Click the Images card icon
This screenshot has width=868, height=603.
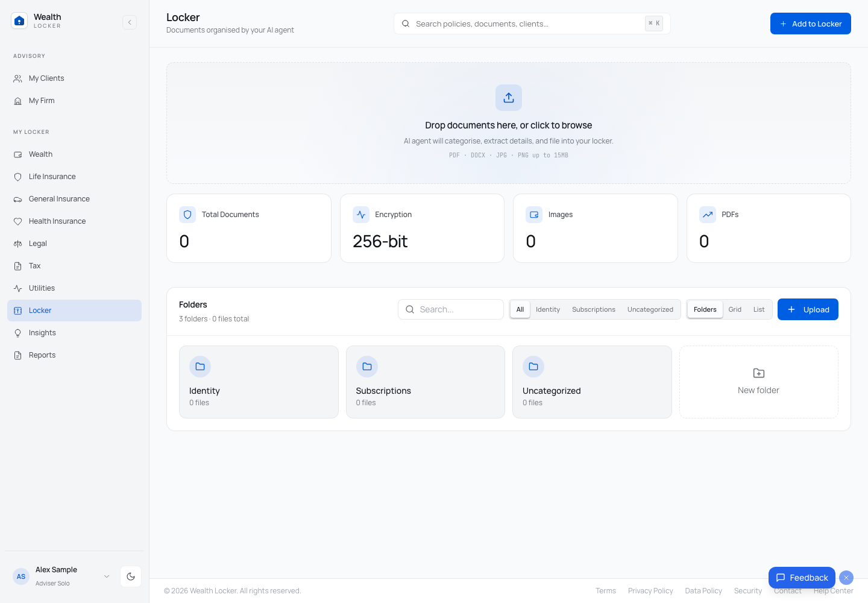(x=534, y=215)
